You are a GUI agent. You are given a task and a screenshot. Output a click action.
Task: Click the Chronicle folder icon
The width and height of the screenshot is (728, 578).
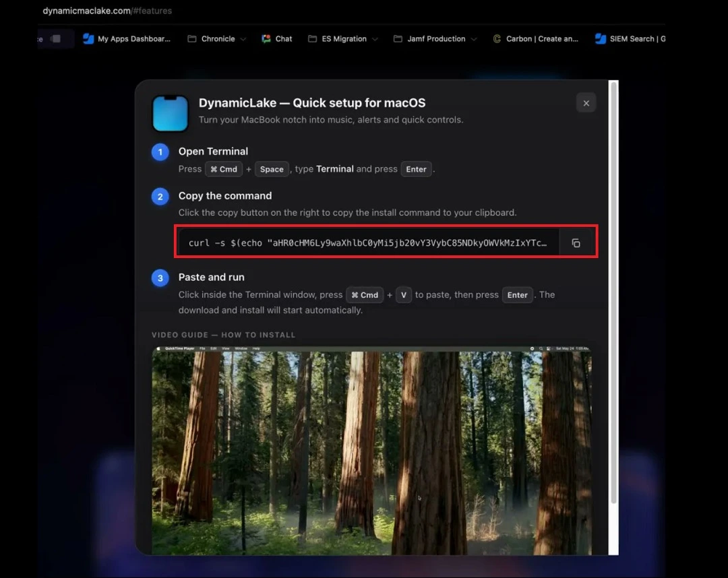coord(191,39)
